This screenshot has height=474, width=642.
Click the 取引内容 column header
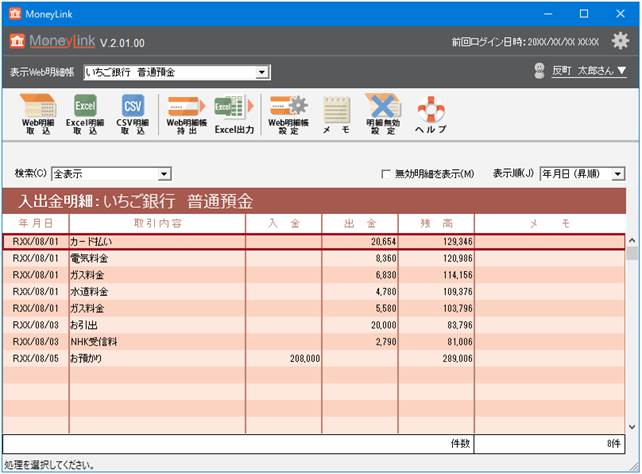158,223
